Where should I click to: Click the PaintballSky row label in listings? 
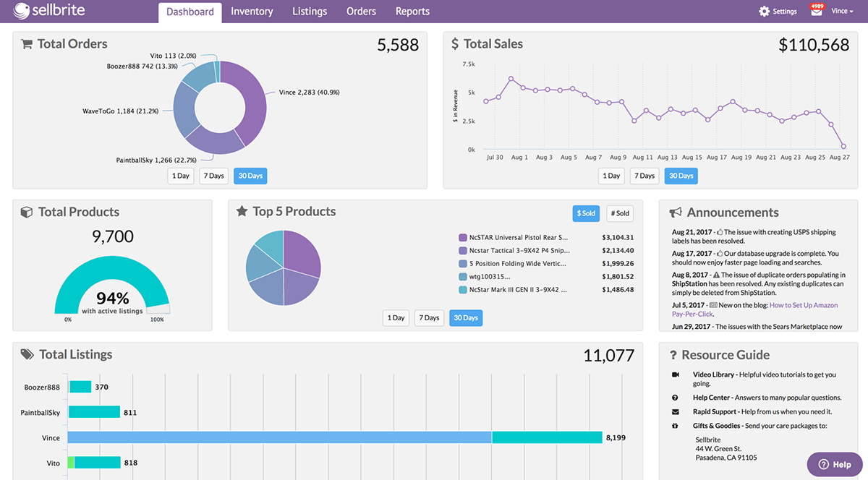click(x=41, y=412)
